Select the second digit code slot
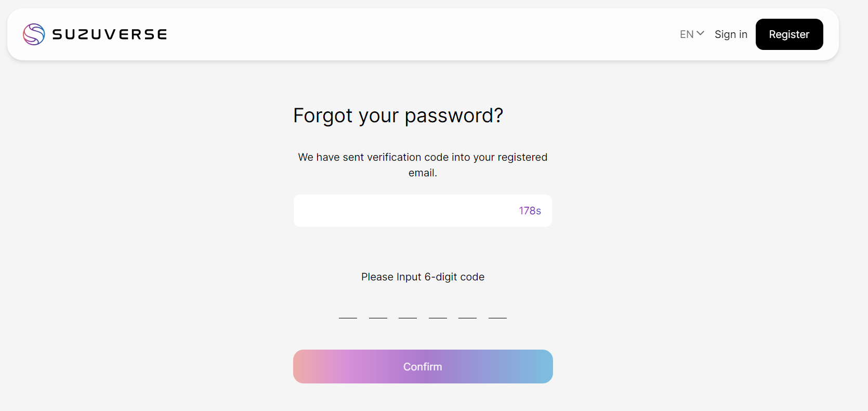The height and width of the screenshot is (411, 868). [378, 315]
